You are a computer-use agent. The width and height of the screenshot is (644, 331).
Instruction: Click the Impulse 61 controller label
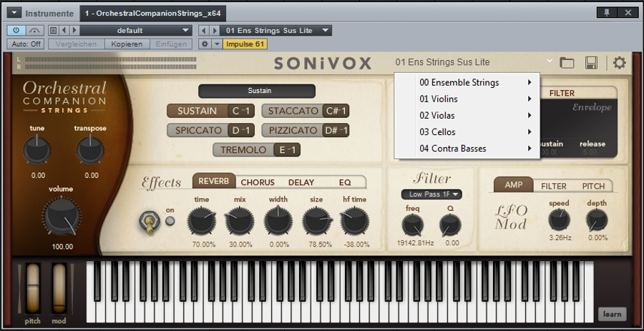245,44
